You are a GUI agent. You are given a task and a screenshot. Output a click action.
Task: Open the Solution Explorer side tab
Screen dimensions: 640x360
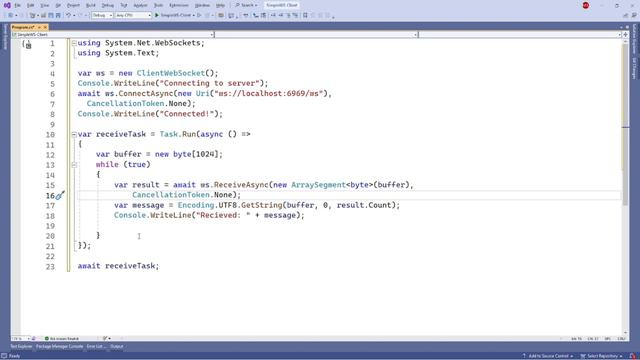pyautogui.click(x=634, y=39)
